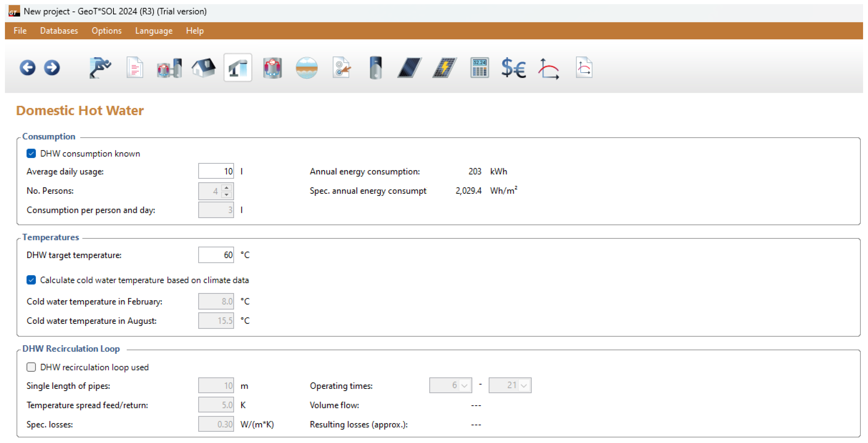Open the Language menu

pos(154,31)
